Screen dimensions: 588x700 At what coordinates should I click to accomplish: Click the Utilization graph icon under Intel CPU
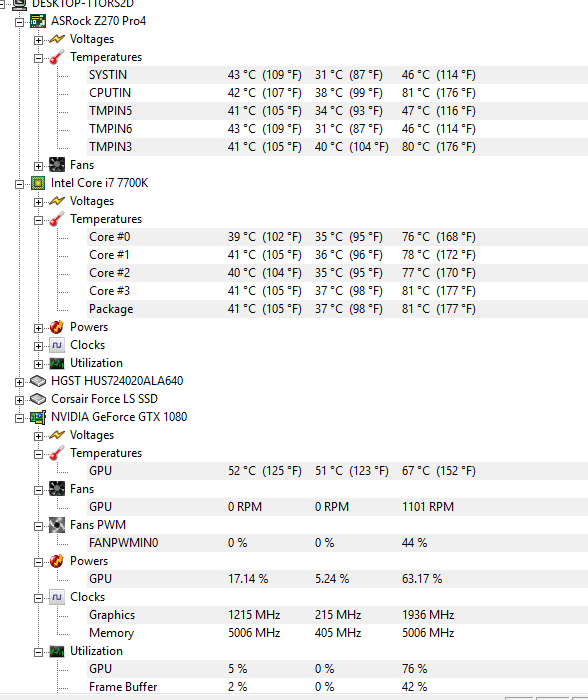click(57, 363)
